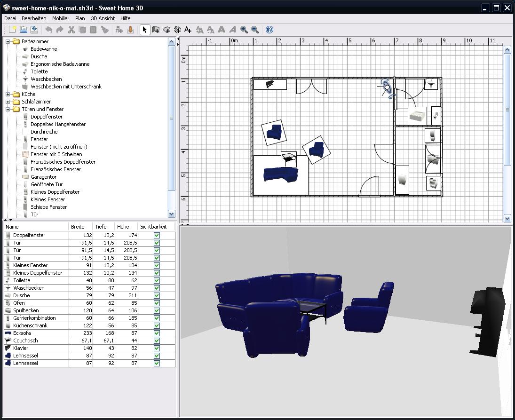Collapse the Türen und Fenster folder
Image resolution: width=515 pixels, height=420 pixels.
(8, 109)
